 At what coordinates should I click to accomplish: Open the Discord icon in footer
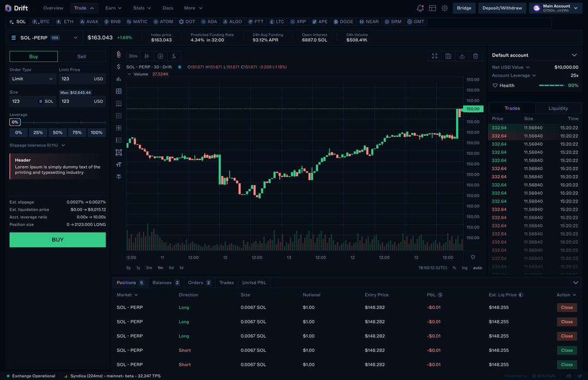point(569,376)
